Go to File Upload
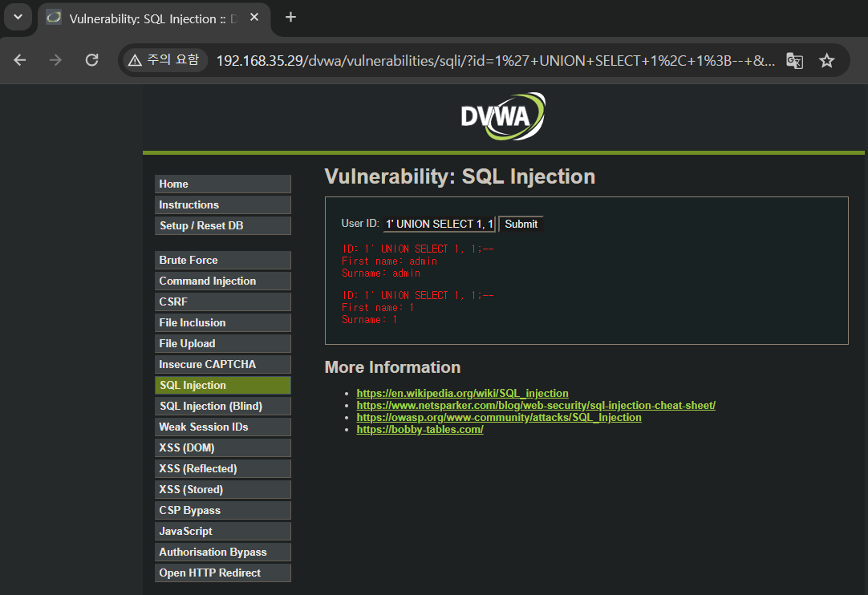The width and height of the screenshot is (868, 595). click(223, 344)
